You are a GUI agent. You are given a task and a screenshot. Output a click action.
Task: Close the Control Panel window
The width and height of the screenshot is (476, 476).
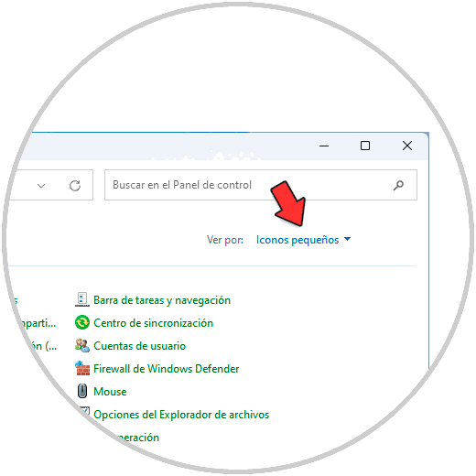(x=407, y=146)
